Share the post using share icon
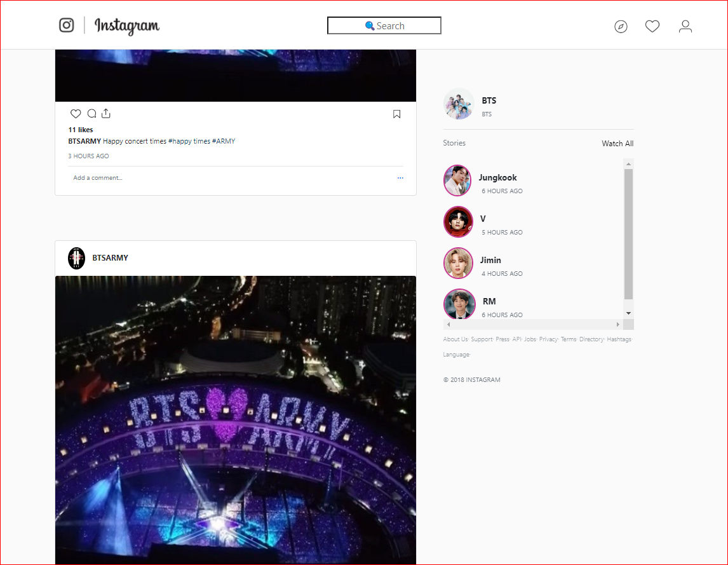The width and height of the screenshot is (728, 565). (x=106, y=112)
